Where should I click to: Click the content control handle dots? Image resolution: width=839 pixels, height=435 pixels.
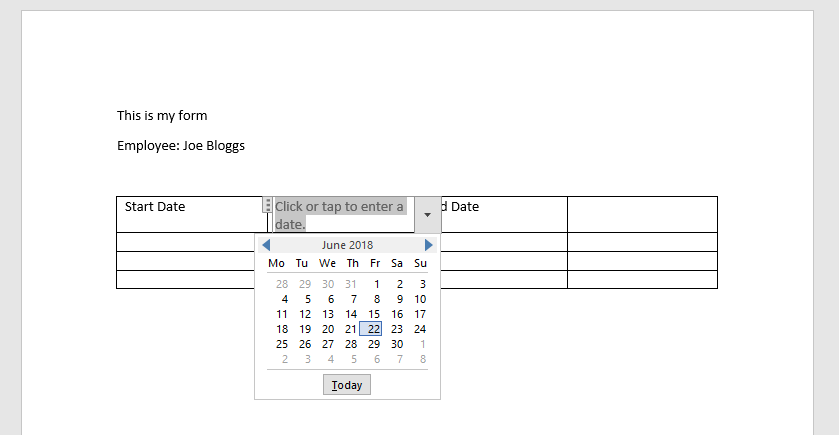(268, 205)
